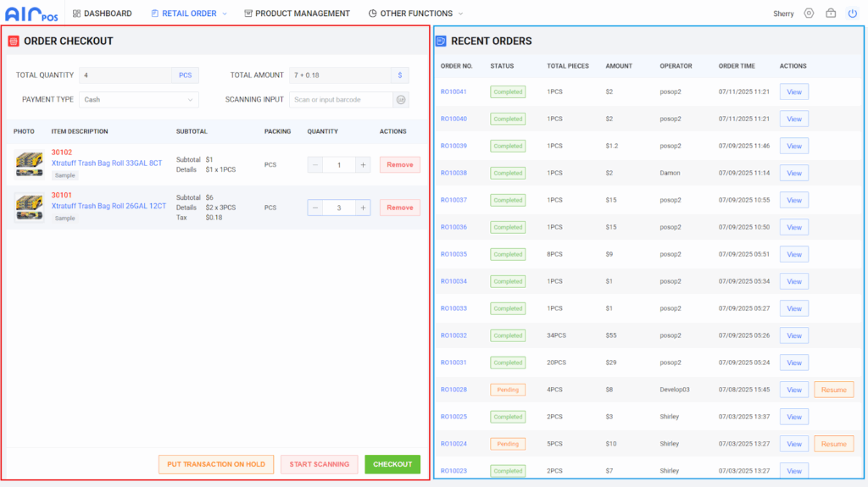
Task: Click the settings hexagon icon
Action: (809, 14)
